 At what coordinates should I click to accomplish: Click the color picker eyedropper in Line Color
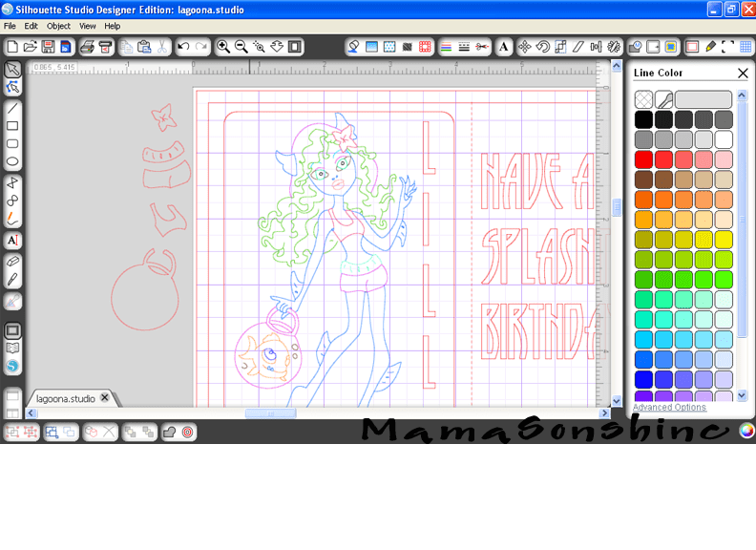coord(663,99)
